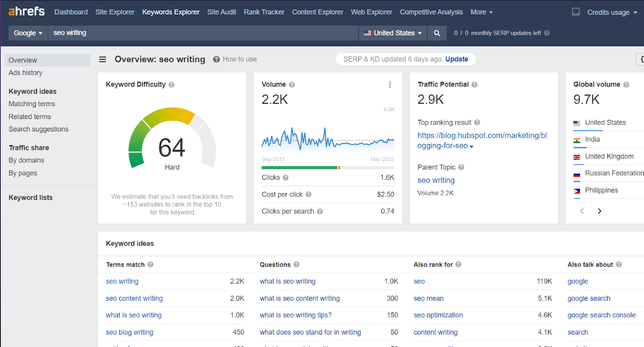Viewport: 644px width, 347px height.
Task: Open 'what is seo content writing' question
Action: [300, 298]
